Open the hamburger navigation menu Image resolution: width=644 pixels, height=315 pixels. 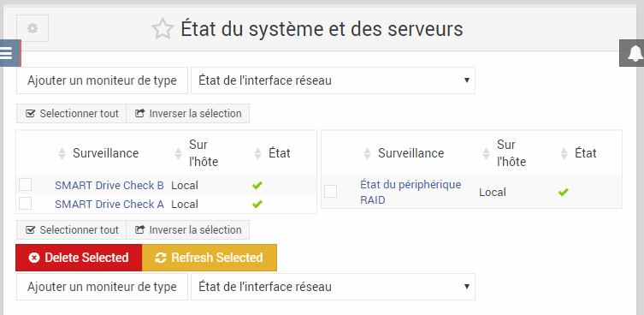pos(9,53)
